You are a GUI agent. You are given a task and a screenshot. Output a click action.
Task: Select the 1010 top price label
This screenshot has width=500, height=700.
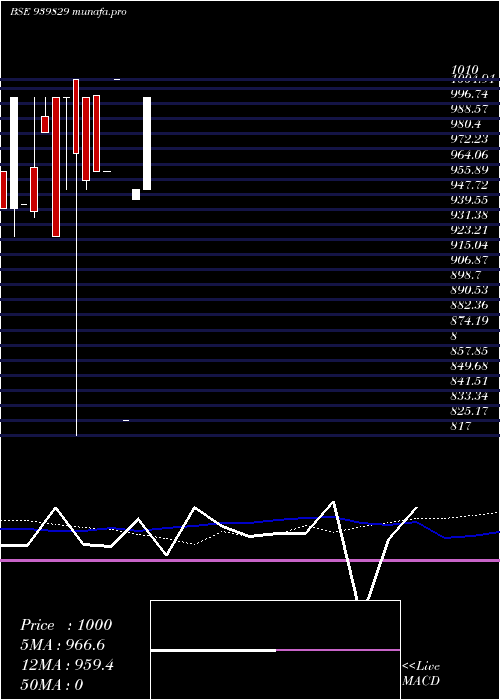coord(465,70)
